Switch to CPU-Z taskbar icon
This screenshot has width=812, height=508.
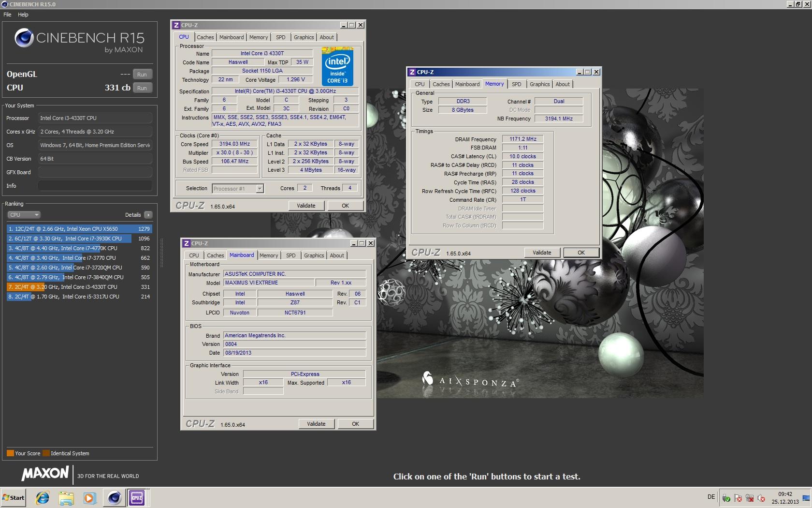[x=137, y=498]
